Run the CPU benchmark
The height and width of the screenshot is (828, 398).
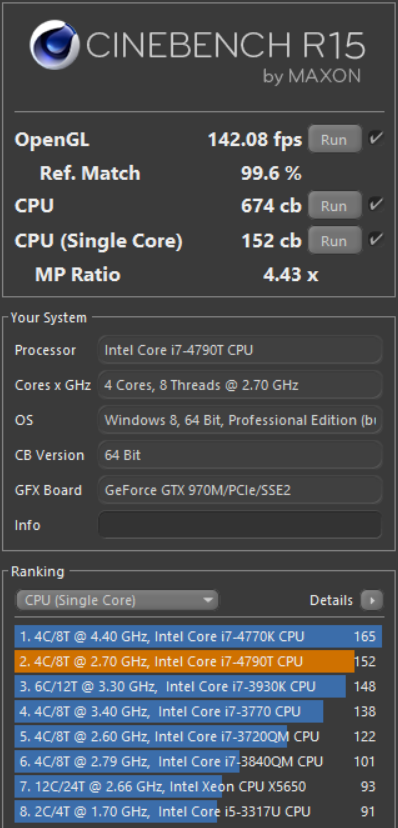tap(335, 205)
